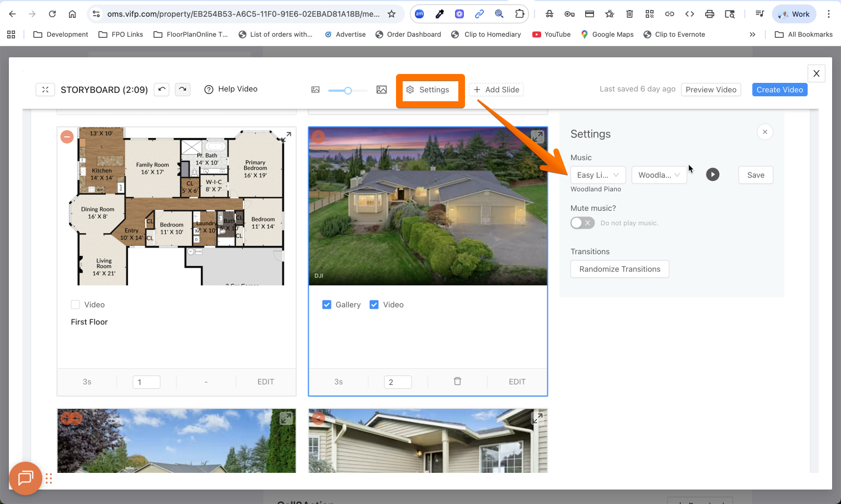Enable Video checkbox under First Floor

(x=76, y=305)
